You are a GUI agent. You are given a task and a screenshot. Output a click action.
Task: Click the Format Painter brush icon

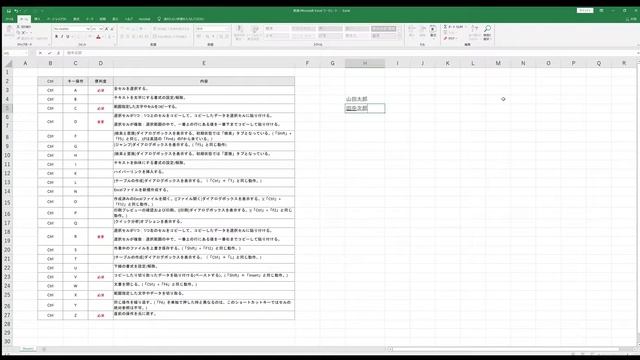click(x=18, y=38)
